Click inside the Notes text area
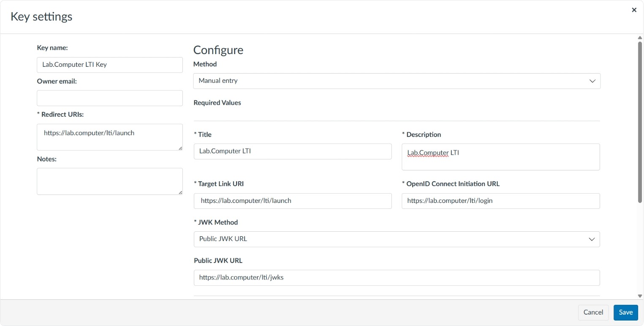Viewport: 644px width, 326px height. (x=110, y=181)
